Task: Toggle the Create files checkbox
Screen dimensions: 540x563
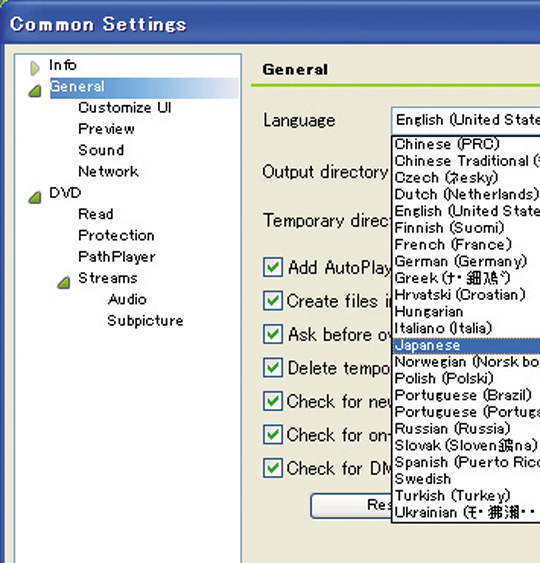Action: coord(273,301)
